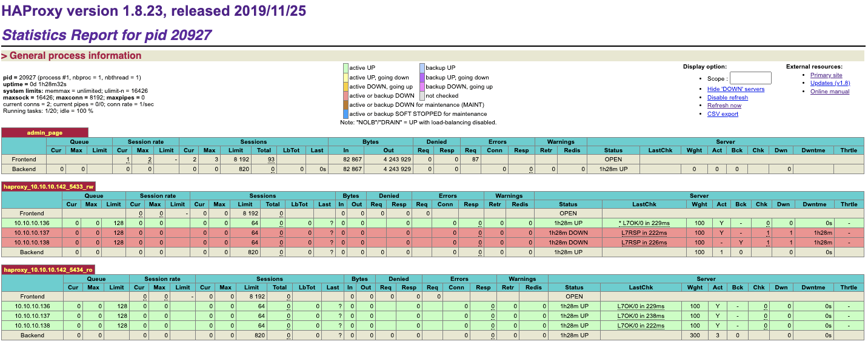Open the Online manual link
Screen dimensions: 868x344
pos(830,92)
